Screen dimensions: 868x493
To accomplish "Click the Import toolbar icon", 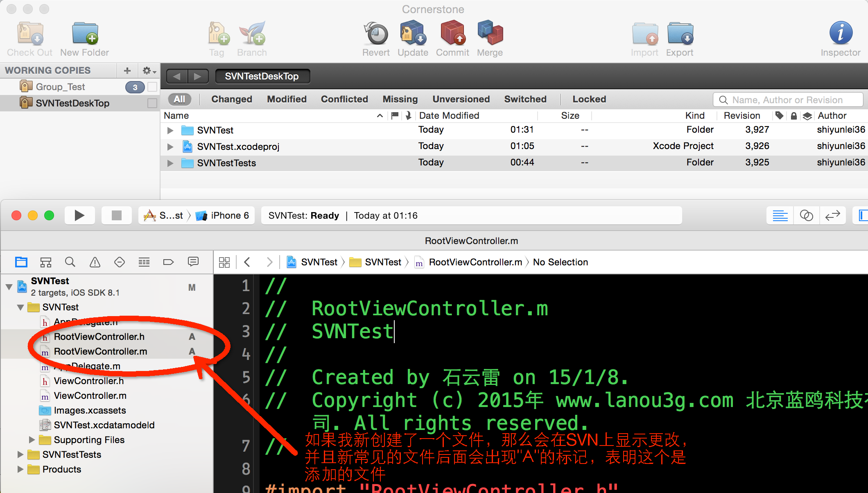I will [645, 33].
